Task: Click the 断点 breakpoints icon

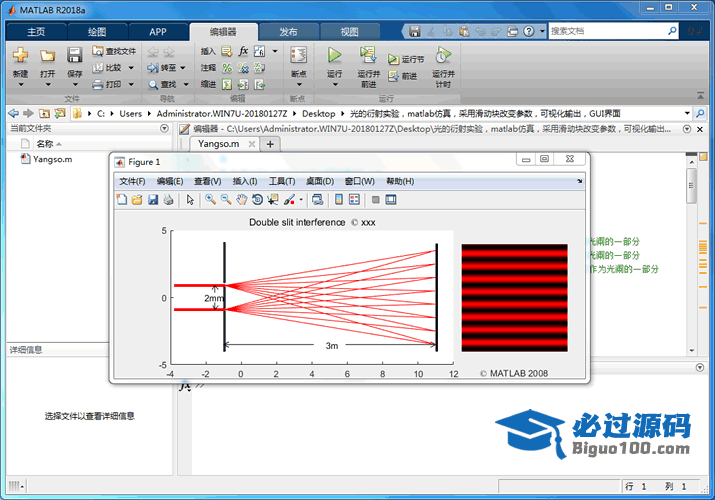Action: [x=299, y=55]
